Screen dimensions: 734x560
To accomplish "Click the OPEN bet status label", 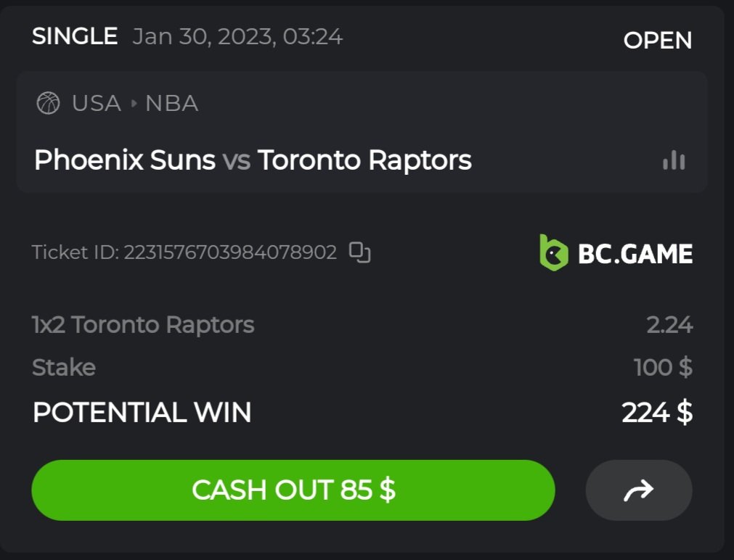I will [657, 41].
